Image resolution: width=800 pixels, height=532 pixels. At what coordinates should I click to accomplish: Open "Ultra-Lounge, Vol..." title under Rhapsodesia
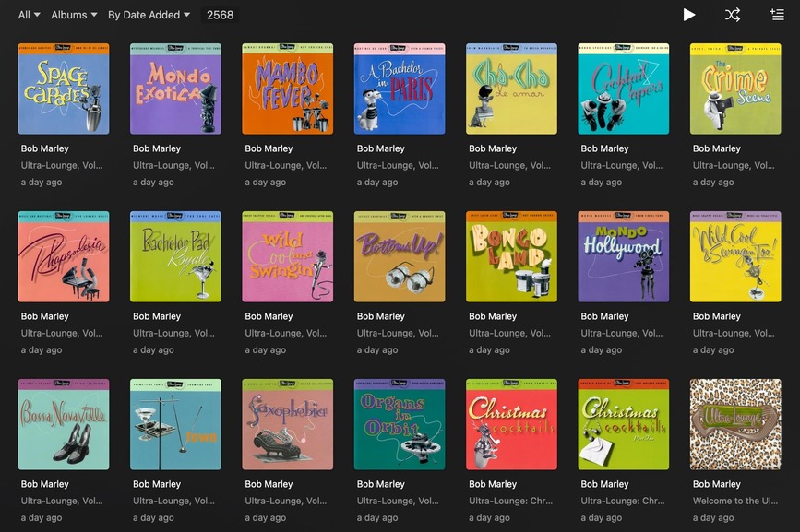62,333
